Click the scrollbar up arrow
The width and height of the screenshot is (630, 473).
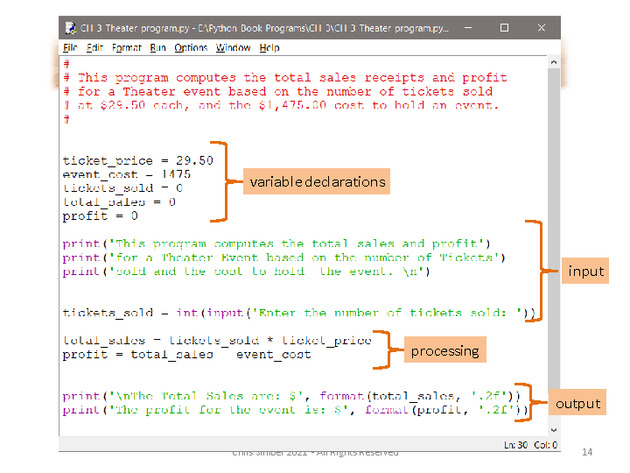pyautogui.click(x=554, y=62)
